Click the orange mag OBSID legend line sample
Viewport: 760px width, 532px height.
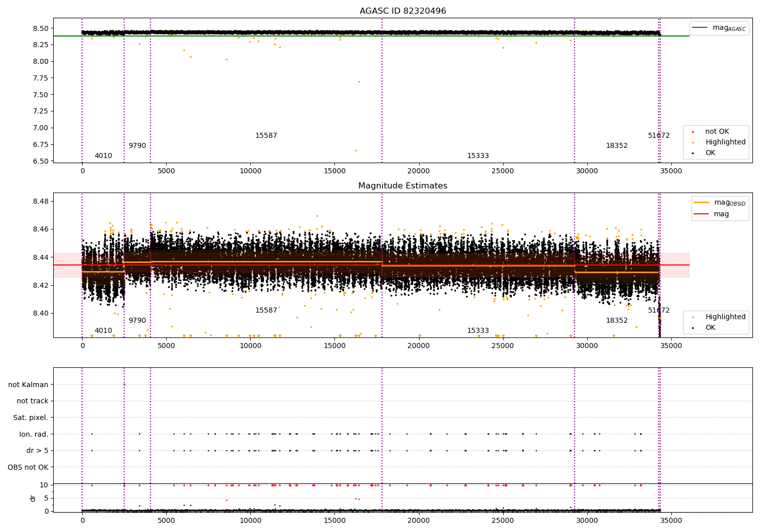[x=702, y=203]
